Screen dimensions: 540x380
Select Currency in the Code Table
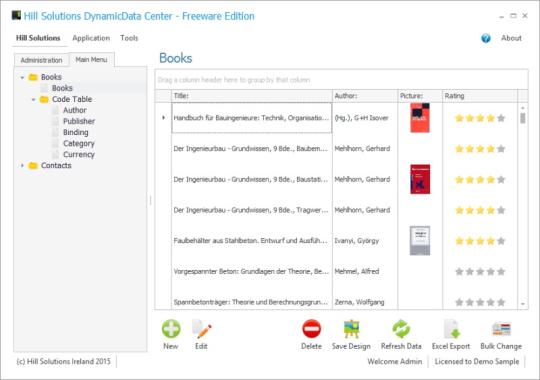(x=79, y=154)
